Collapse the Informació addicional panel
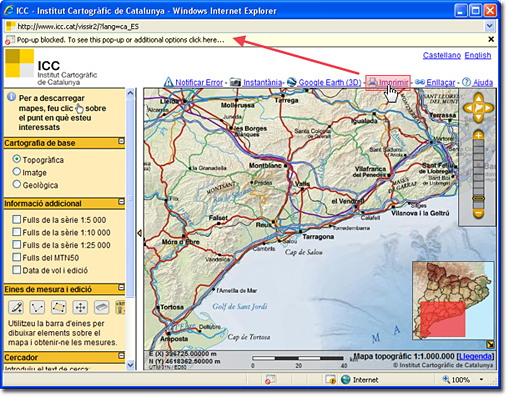The image size is (509, 397). (x=121, y=202)
